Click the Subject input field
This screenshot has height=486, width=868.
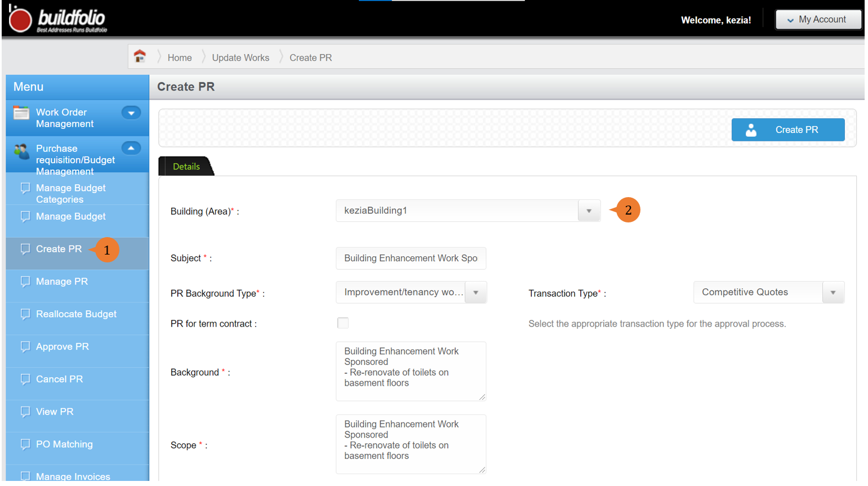tap(411, 258)
